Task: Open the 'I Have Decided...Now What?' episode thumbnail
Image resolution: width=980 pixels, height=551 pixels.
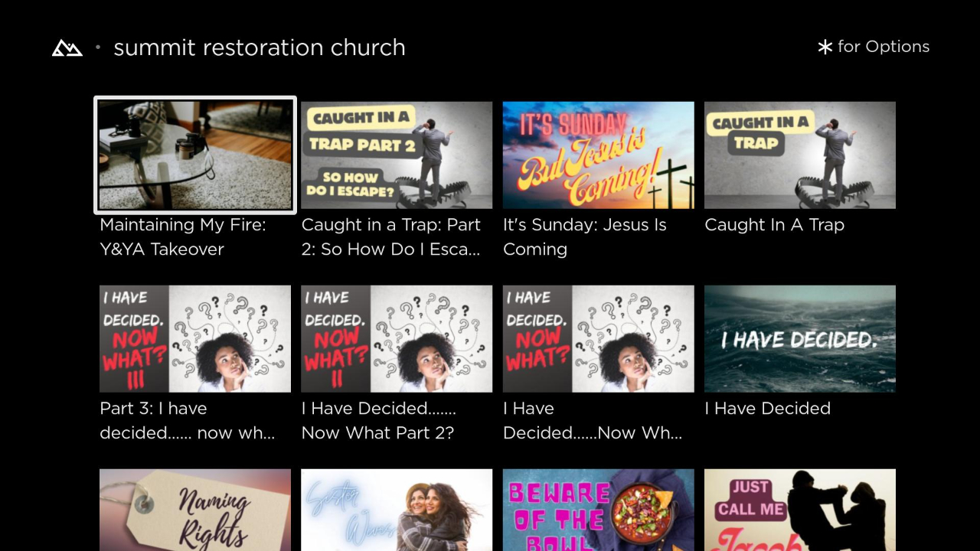Action: coord(598,338)
